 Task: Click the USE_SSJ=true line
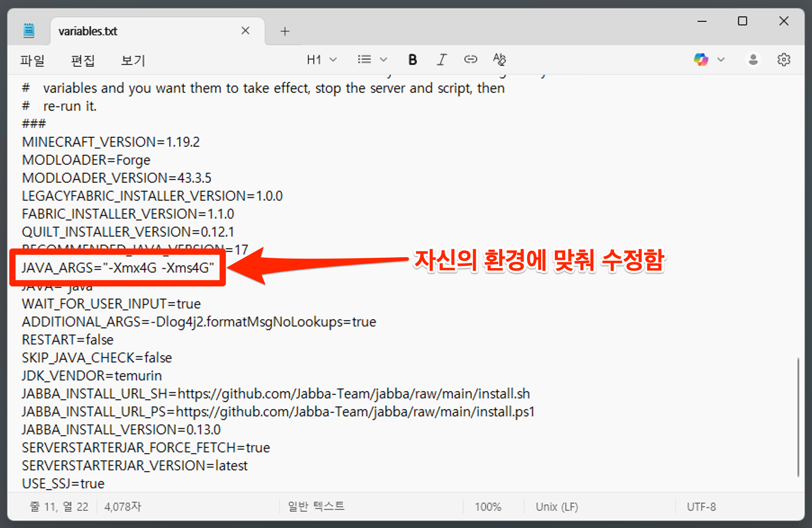click(63, 484)
